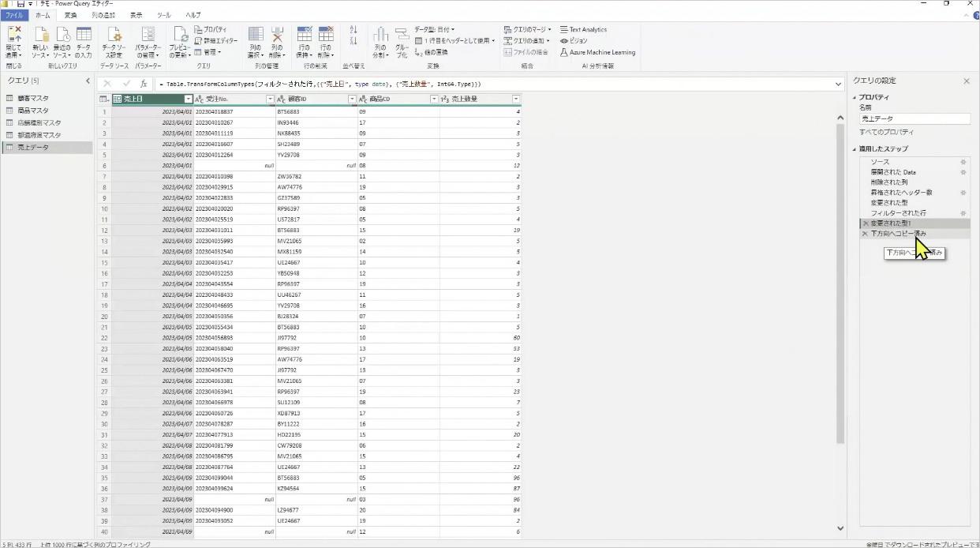
Task: Open Merge Queries (クエリのマージ)
Action: coord(527,29)
